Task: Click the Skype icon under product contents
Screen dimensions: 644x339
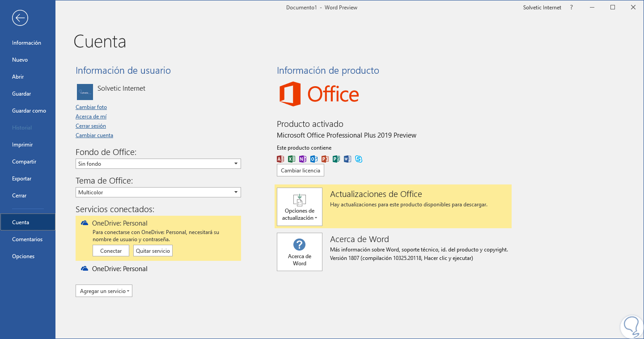Action: tap(359, 159)
